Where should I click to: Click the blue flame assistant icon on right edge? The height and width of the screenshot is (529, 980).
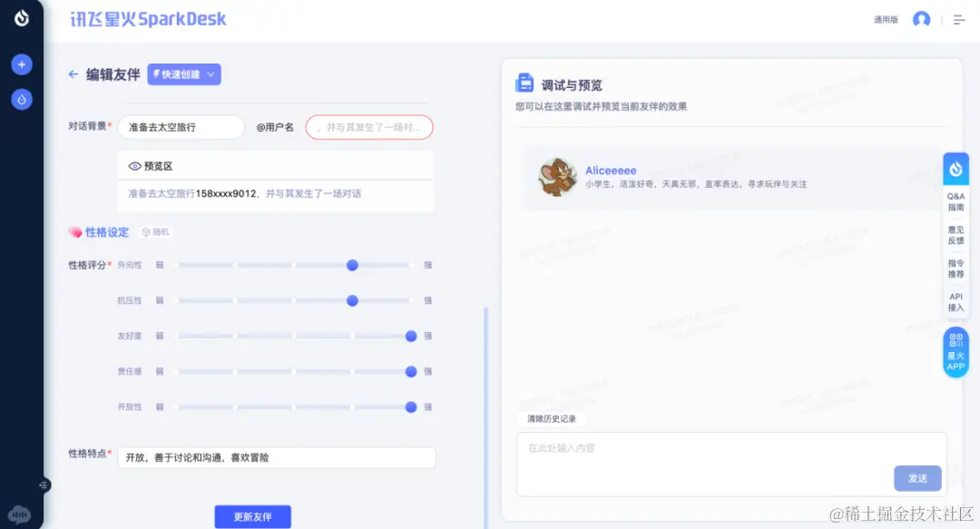tap(955, 168)
